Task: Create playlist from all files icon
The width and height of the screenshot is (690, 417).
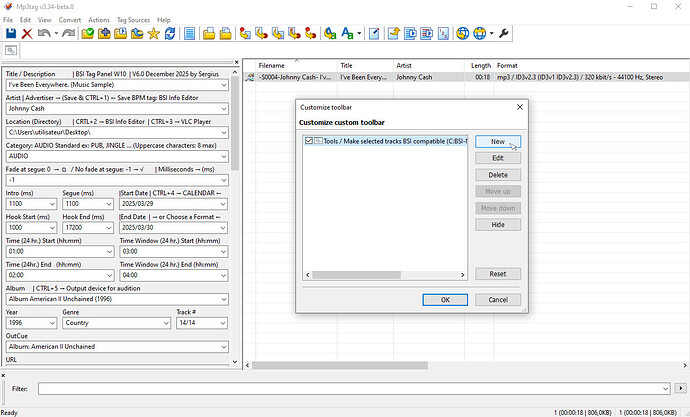Action: pyautogui.click(x=410, y=33)
